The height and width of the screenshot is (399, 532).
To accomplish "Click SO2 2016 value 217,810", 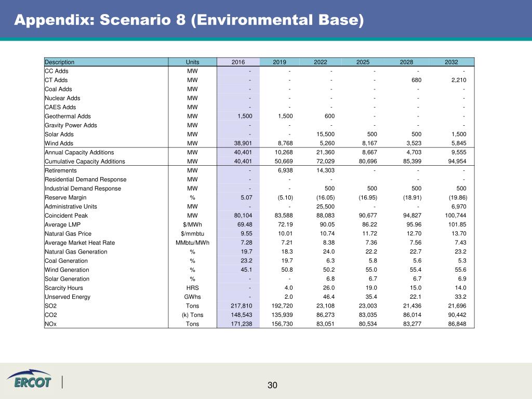I will click(x=241, y=305).
